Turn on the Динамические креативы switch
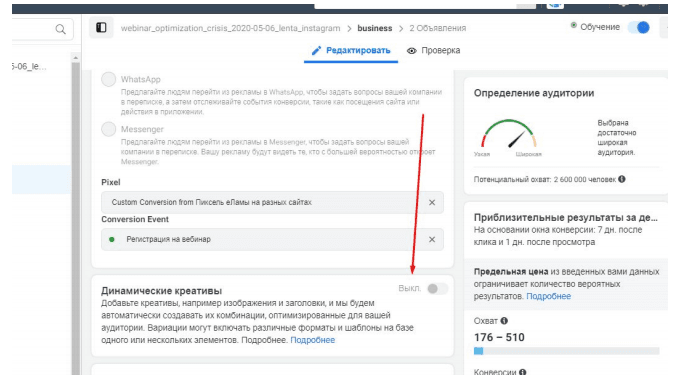Viewport: 686px width, 378px height. tap(437, 288)
